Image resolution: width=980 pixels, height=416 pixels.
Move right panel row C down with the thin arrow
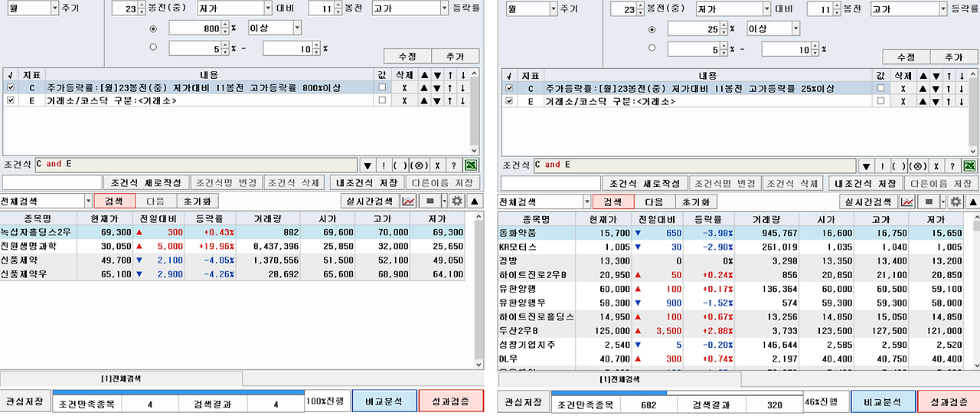click(x=962, y=89)
